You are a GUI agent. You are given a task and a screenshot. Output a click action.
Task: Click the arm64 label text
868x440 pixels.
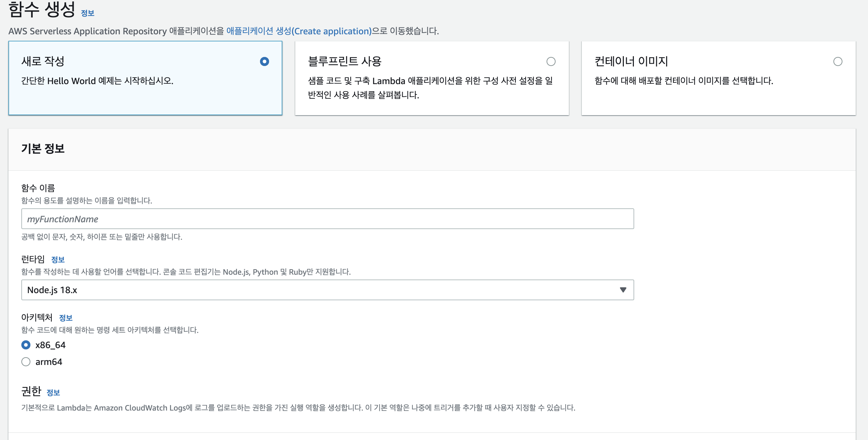pos(49,362)
